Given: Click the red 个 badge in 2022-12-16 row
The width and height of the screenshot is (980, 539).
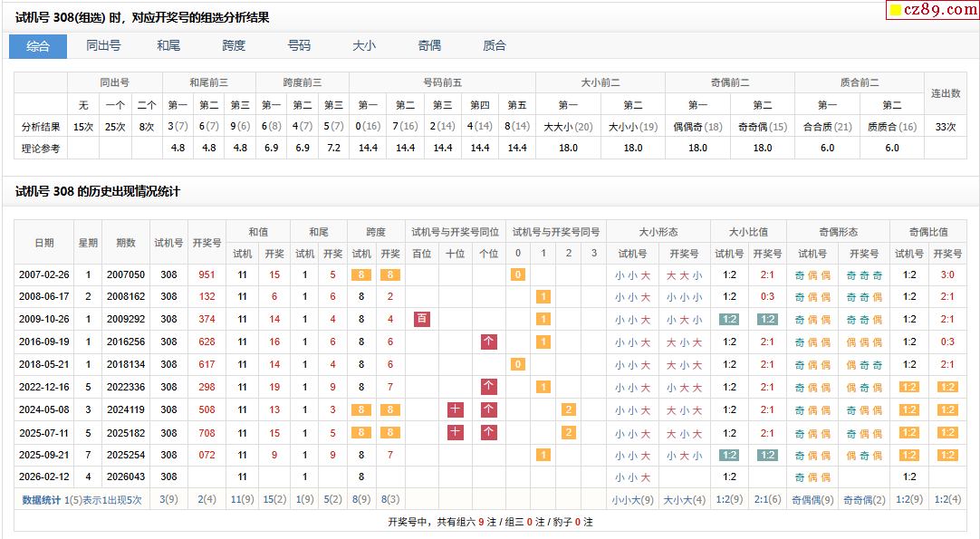Looking at the screenshot, I should pos(489,387).
